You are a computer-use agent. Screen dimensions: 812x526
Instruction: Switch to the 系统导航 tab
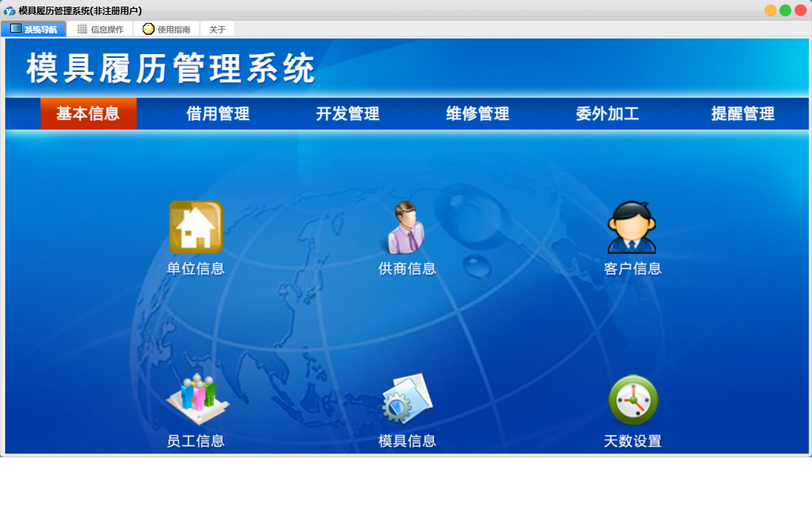tap(34, 29)
